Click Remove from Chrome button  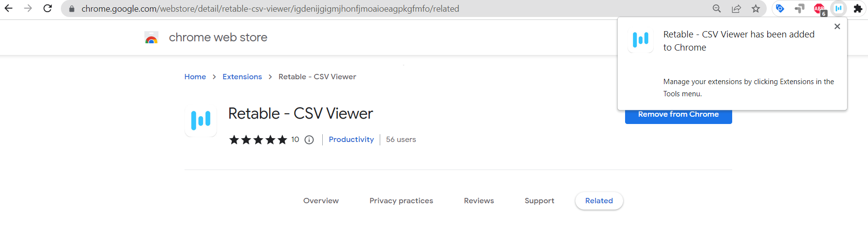click(x=679, y=116)
